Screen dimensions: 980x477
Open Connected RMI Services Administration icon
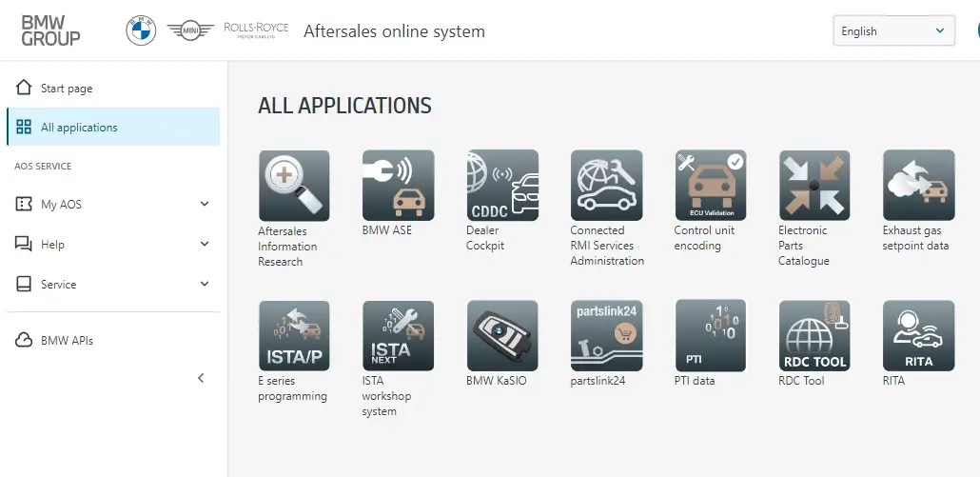pyautogui.click(x=606, y=185)
